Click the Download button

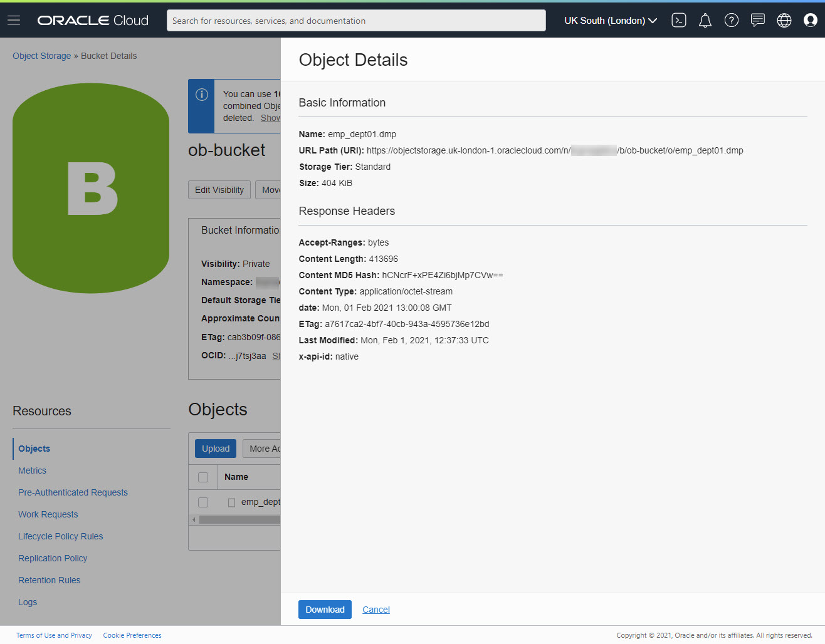pyautogui.click(x=325, y=610)
